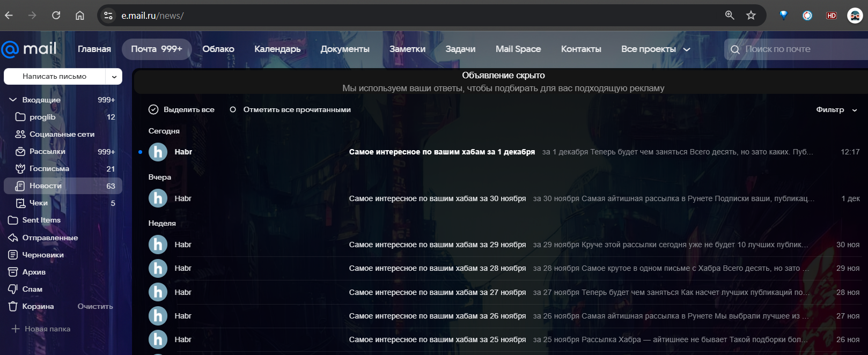
Task: Select the Habr avatar for 27 ноября email
Action: [158, 292]
